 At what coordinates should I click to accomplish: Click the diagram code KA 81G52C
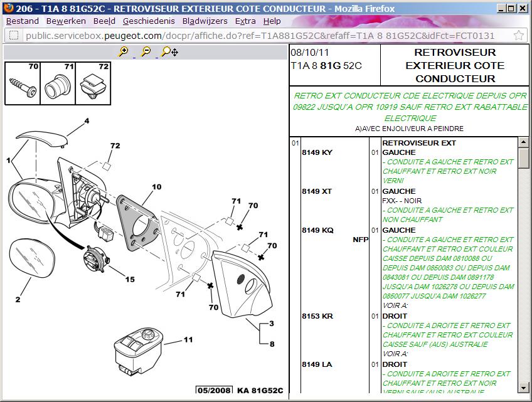[260, 391]
